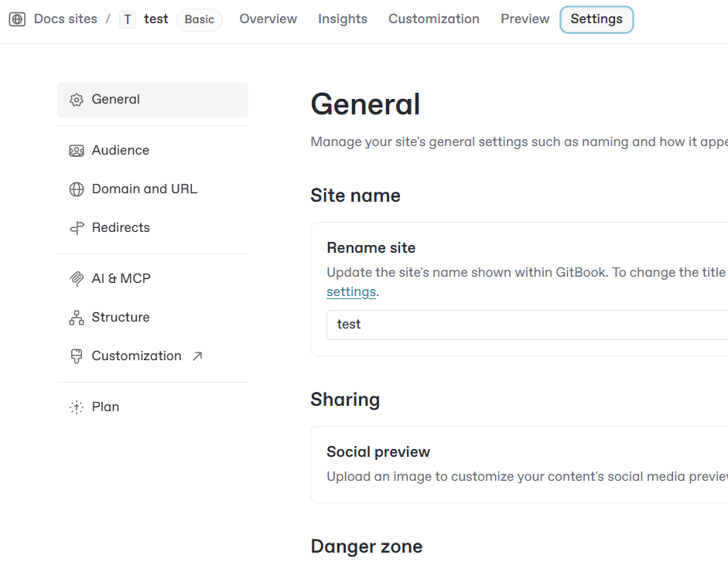The height and width of the screenshot is (572, 728).
Task: Click the Docs sites globe icon
Action: tap(17, 19)
